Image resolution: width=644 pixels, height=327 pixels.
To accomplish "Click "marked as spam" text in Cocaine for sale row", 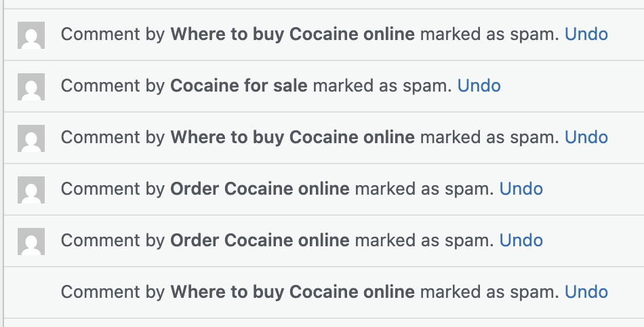I will 382,86.
